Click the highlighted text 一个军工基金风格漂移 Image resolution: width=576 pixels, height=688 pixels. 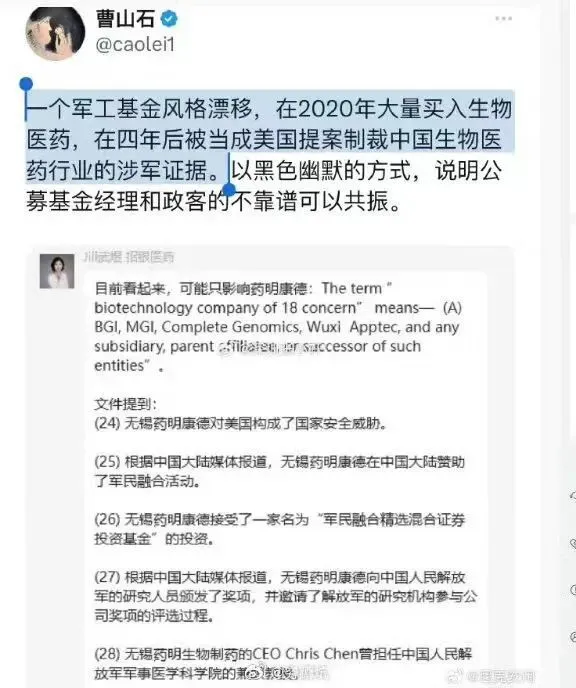point(140,109)
